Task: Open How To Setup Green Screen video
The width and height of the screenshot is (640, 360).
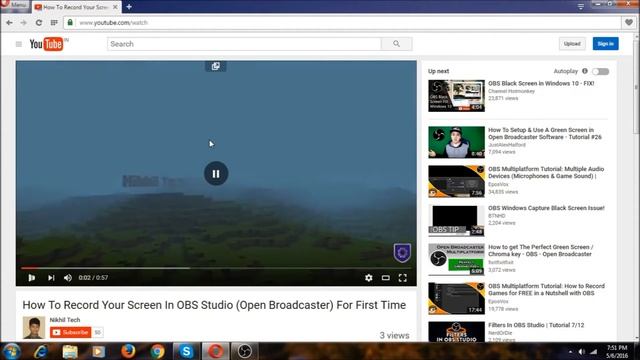Action: click(544, 133)
